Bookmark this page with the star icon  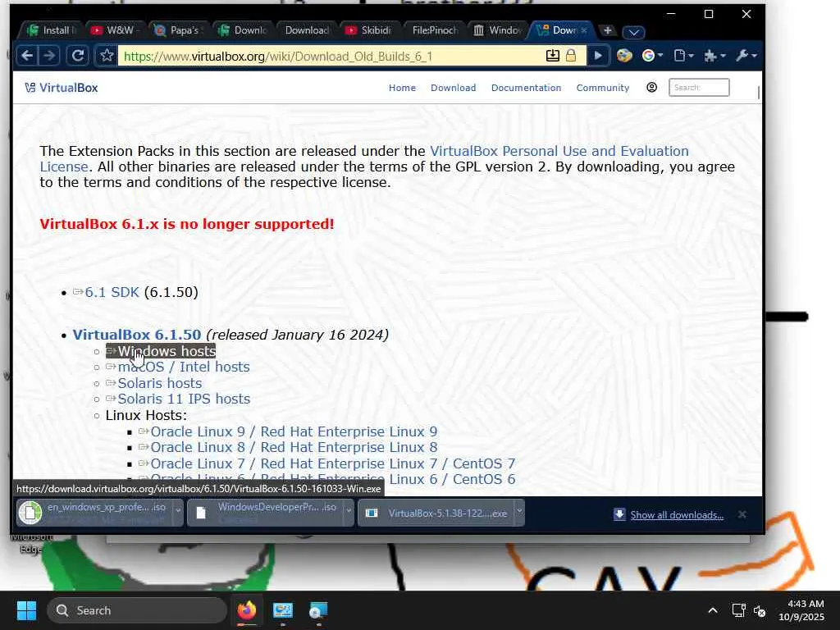tap(107, 55)
